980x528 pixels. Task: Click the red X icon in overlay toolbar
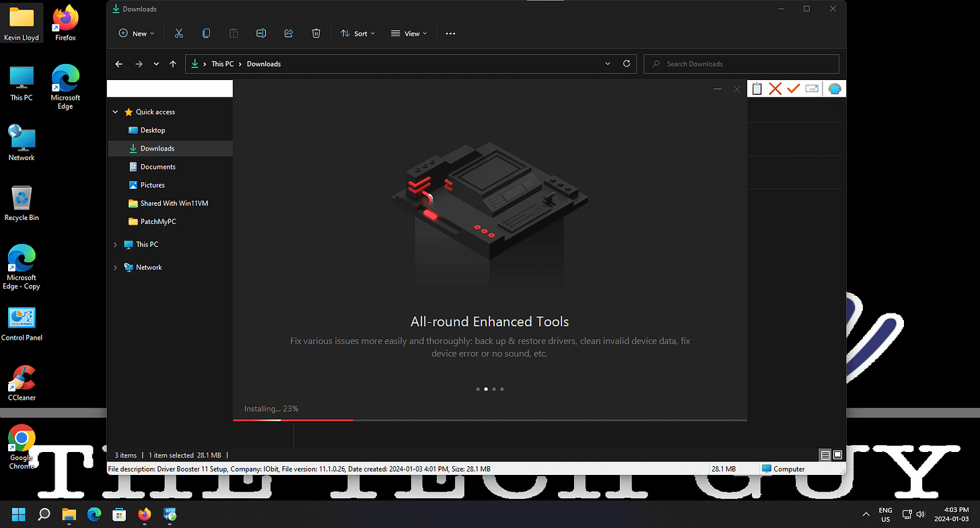pos(775,89)
